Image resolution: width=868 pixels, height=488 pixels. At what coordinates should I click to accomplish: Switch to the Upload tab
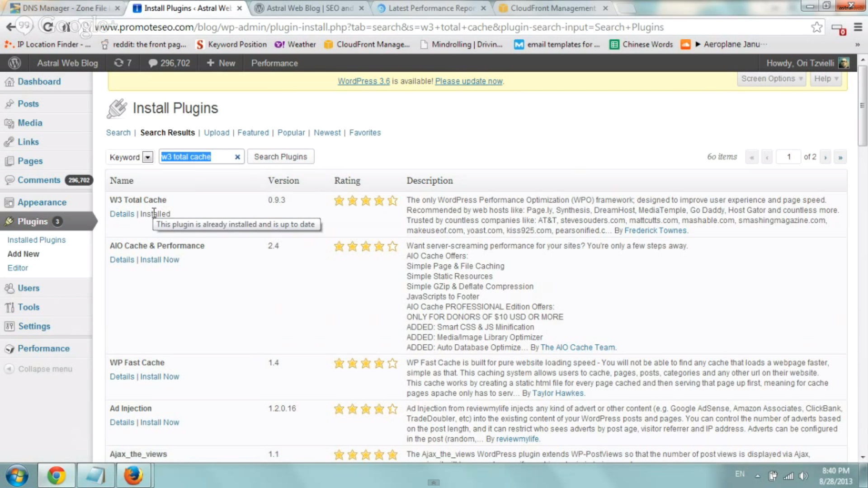click(x=217, y=132)
